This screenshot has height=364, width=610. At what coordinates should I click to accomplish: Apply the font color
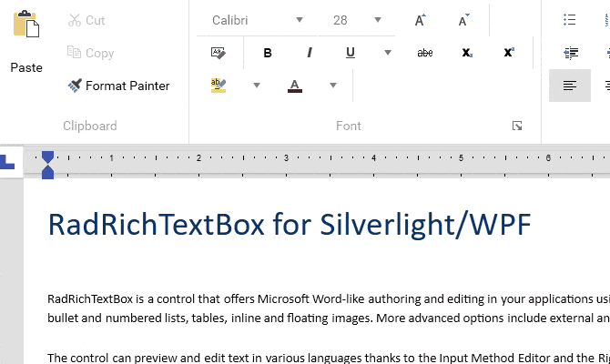coord(294,86)
